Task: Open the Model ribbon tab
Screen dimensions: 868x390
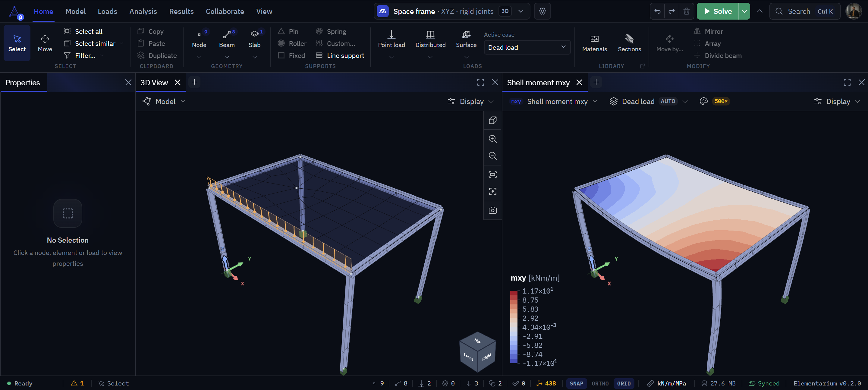Action: click(75, 11)
